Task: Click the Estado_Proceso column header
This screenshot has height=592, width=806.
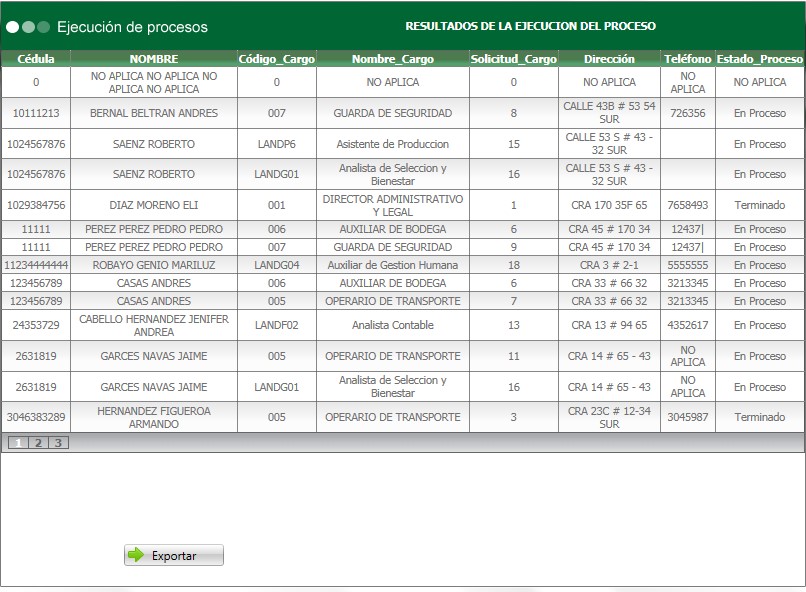Action: [x=755, y=59]
